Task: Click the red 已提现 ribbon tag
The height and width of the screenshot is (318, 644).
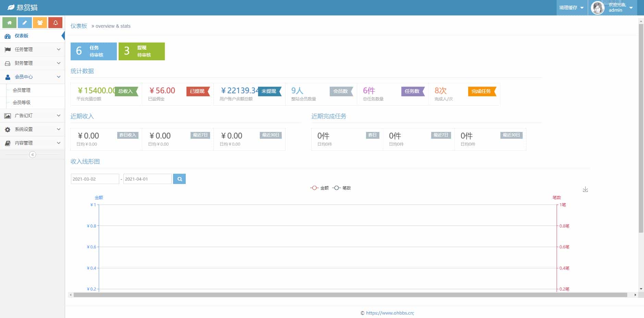Action: point(198,91)
